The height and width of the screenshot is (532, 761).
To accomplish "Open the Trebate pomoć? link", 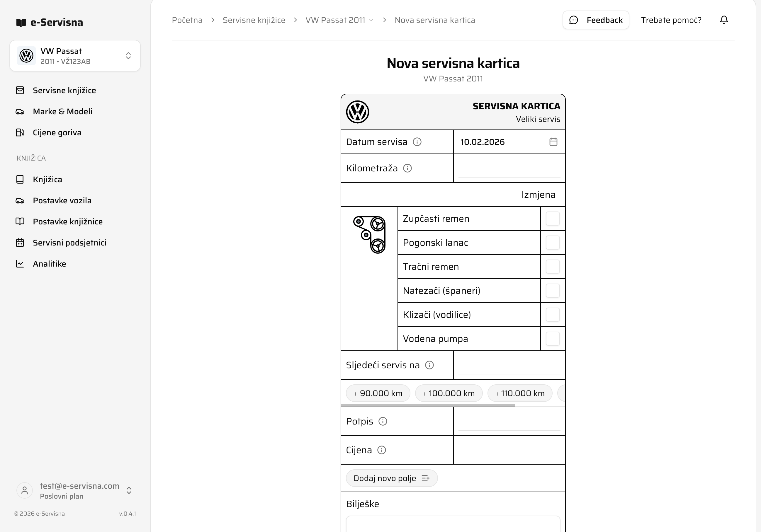I will (672, 20).
